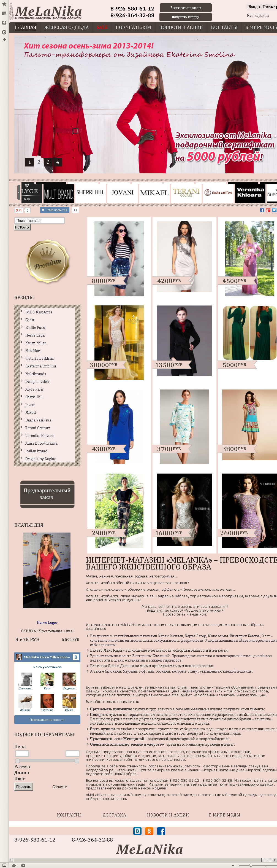
Task: Show banner slide 4
Action: point(58,162)
